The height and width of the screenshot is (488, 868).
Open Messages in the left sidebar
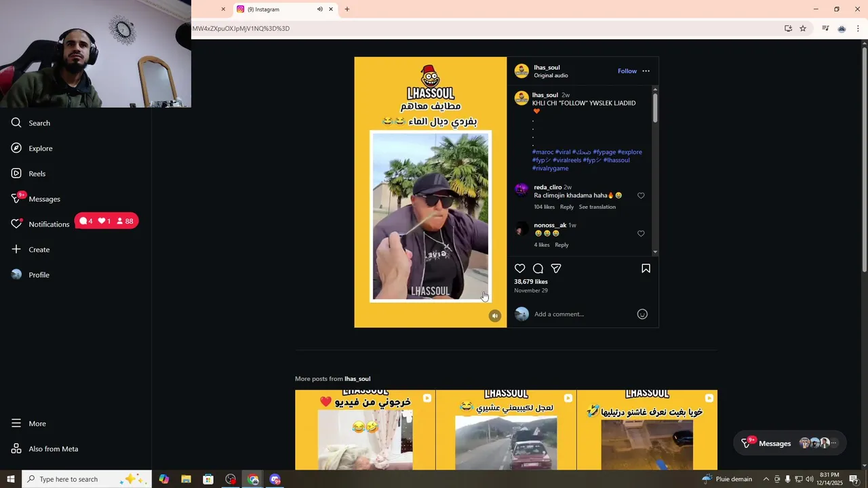point(36,199)
